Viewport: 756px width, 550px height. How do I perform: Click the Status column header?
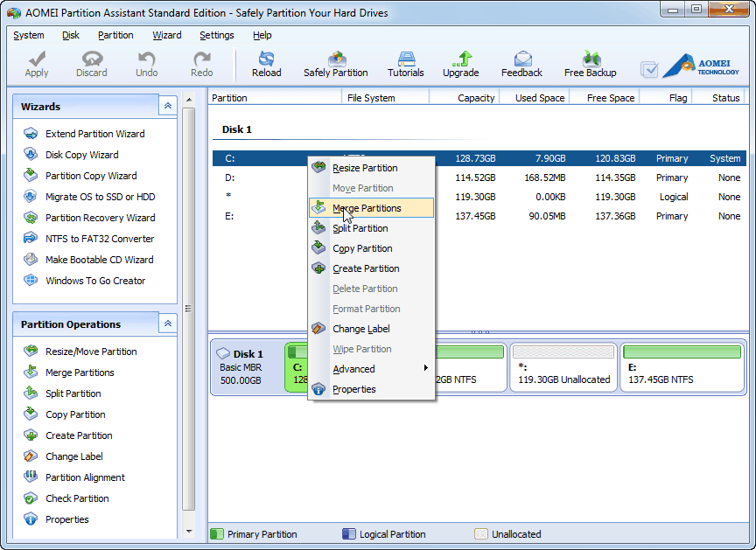[x=718, y=98]
